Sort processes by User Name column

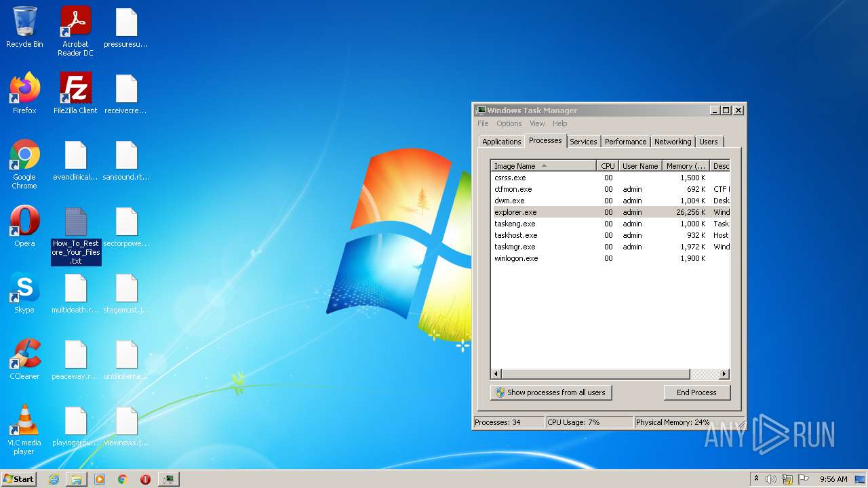pos(640,165)
